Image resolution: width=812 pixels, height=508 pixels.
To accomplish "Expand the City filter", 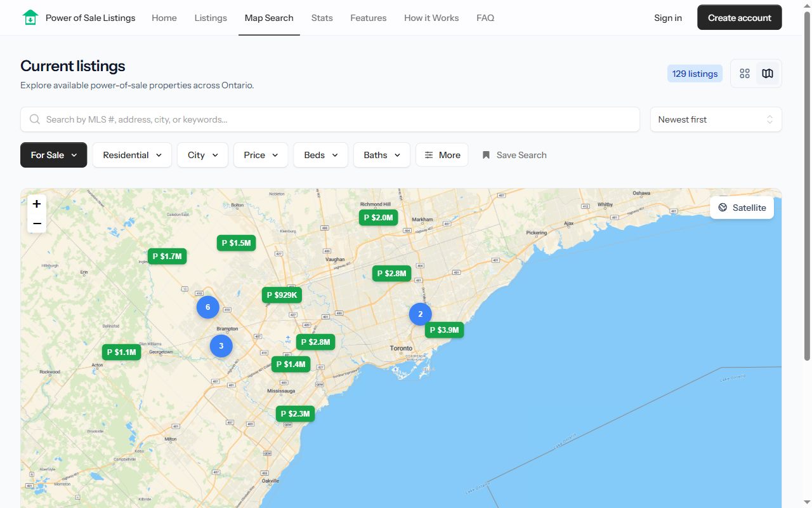I will pyautogui.click(x=202, y=155).
